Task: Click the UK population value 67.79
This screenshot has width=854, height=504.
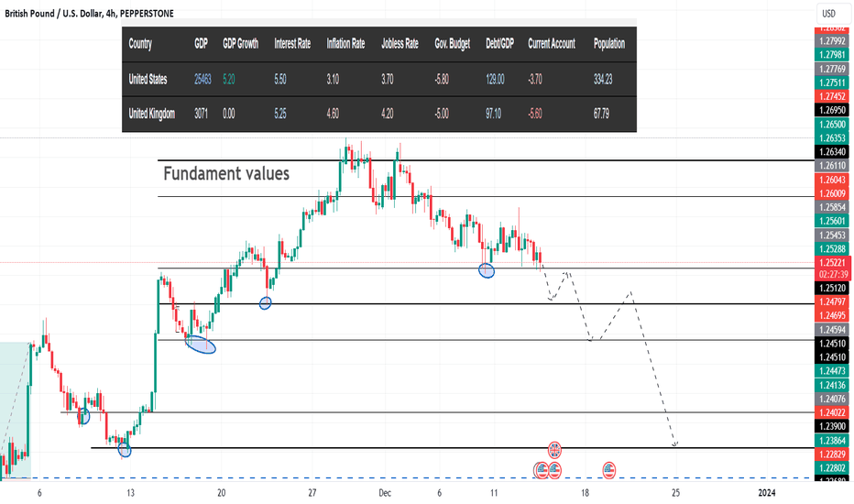Action: pyautogui.click(x=601, y=114)
